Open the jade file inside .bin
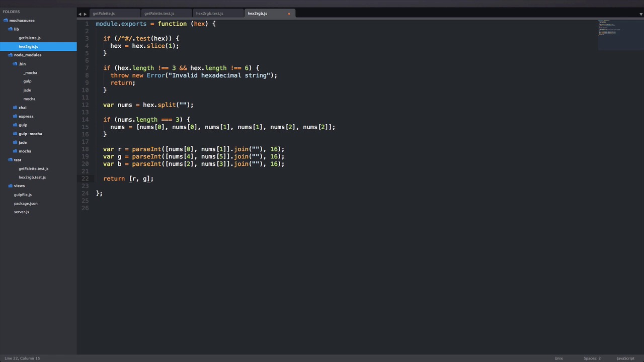The width and height of the screenshot is (644, 362). click(x=27, y=90)
